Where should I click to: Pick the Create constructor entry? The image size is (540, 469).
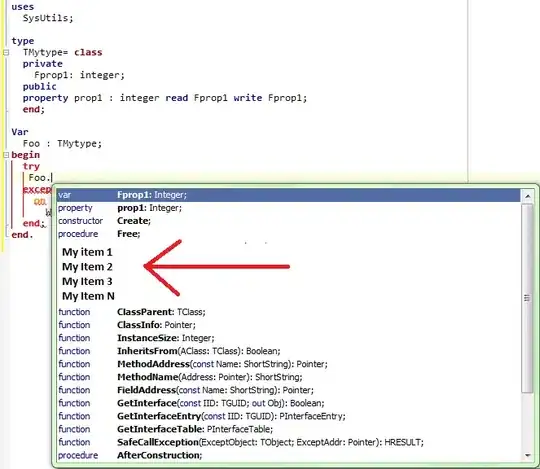(x=289, y=221)
